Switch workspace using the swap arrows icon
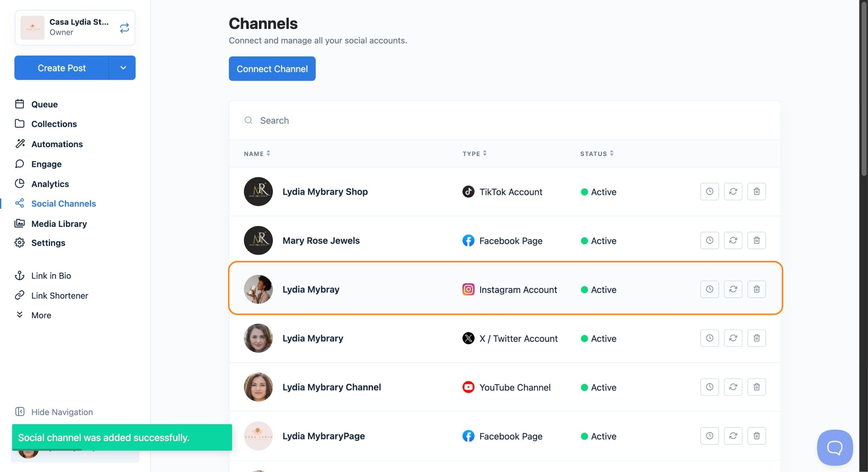868x472 pixels. 124,28
